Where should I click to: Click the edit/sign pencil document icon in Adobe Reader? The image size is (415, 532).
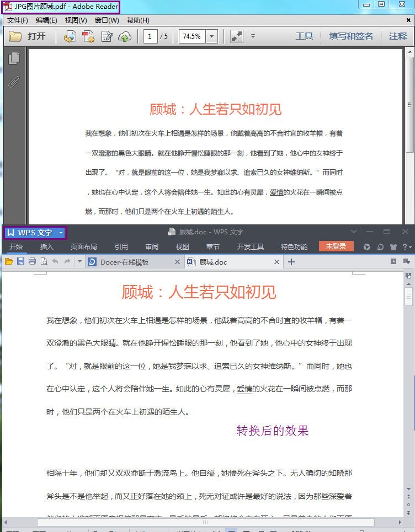point(107,36)
